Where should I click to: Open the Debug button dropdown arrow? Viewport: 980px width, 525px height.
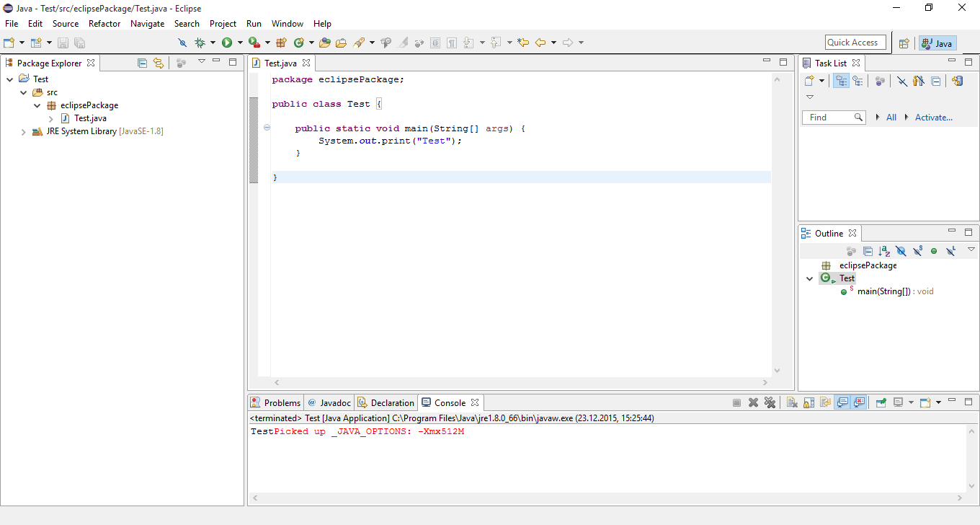tap(213, 43)
